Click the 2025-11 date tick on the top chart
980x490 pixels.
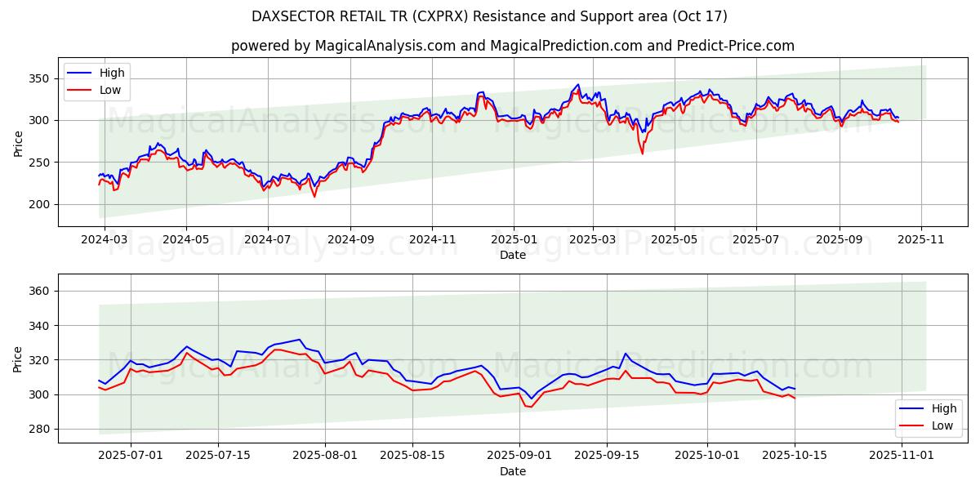point(921,240)
